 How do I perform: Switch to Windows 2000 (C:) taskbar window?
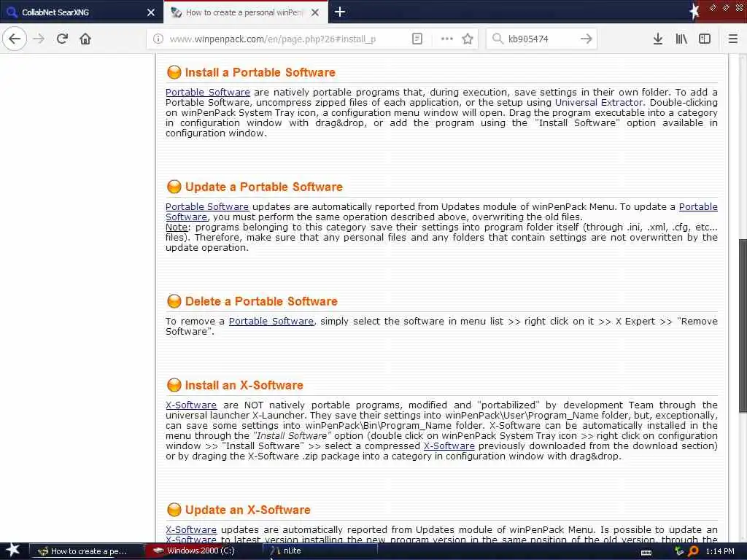click(201, 551)
